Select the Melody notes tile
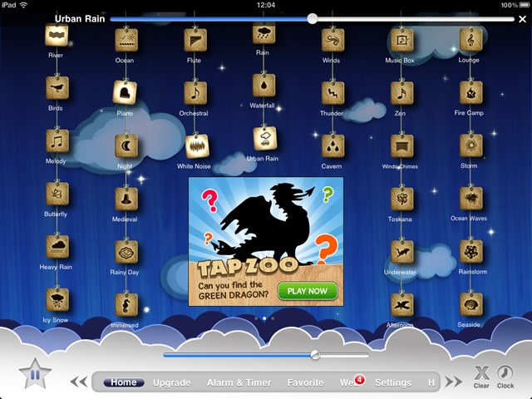The image size is (532, 399). (57, 140)
